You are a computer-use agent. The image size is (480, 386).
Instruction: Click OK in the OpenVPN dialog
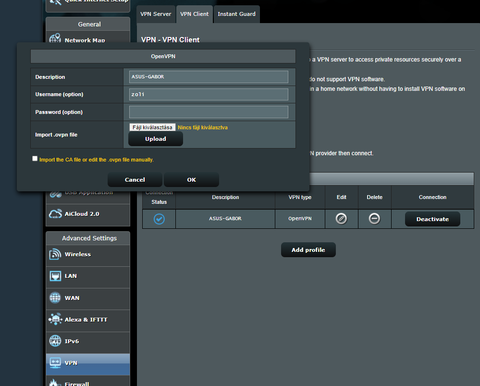click(191, 180)
